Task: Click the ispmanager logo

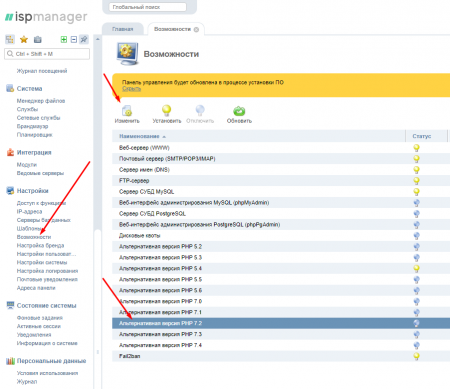Action: tap(46, 17)
